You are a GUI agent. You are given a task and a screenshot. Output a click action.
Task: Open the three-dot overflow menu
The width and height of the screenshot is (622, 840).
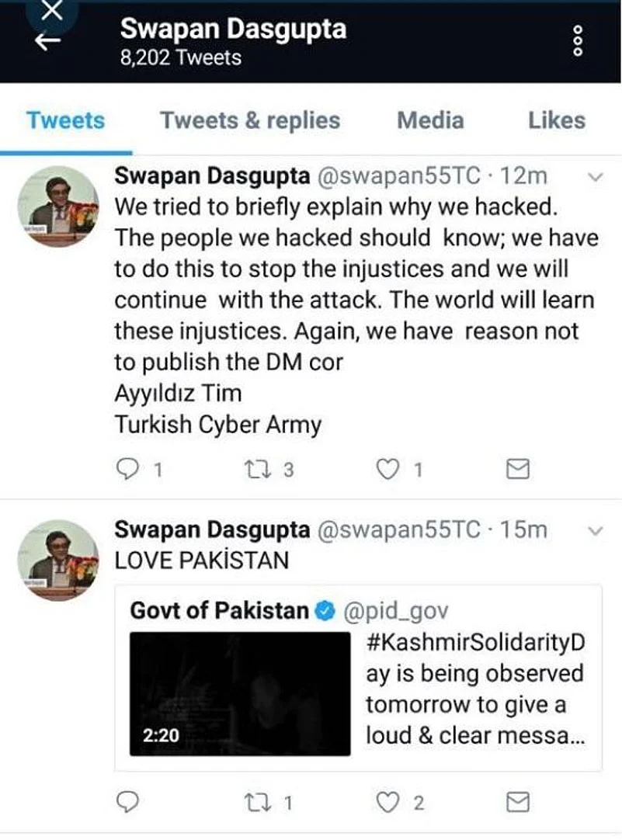(x=576, y=40)
